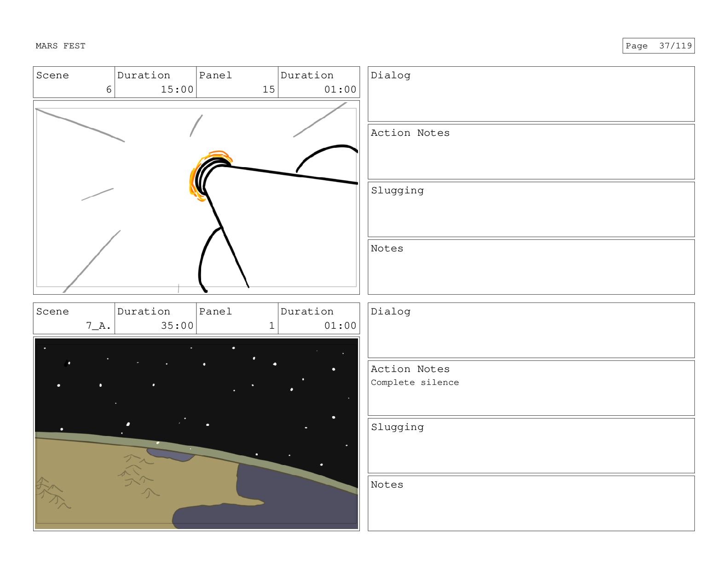The height and width of the screenshot is (564, 728).
Task: Select the scene duration 15:00 cell
Action: click(156, 82)
